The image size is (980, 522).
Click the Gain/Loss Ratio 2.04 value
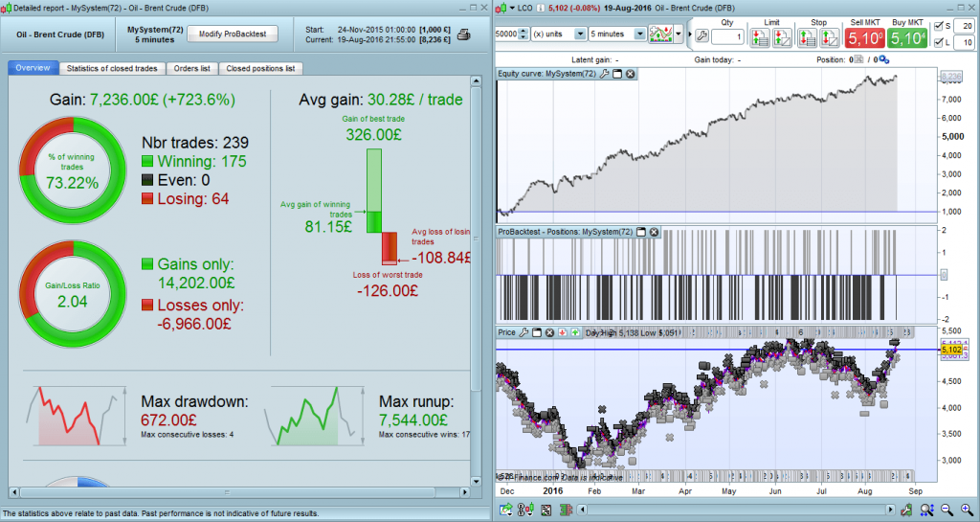pos(73,302)
